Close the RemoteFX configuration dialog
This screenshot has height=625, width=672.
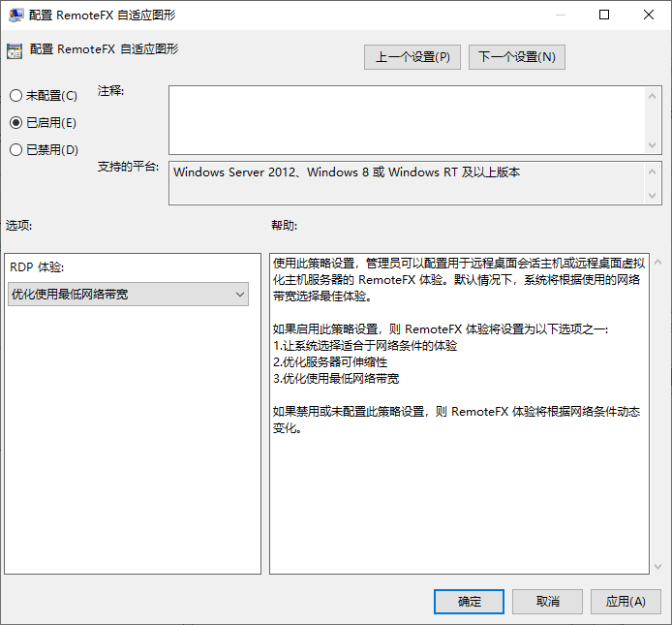click(x=649, y=16)
